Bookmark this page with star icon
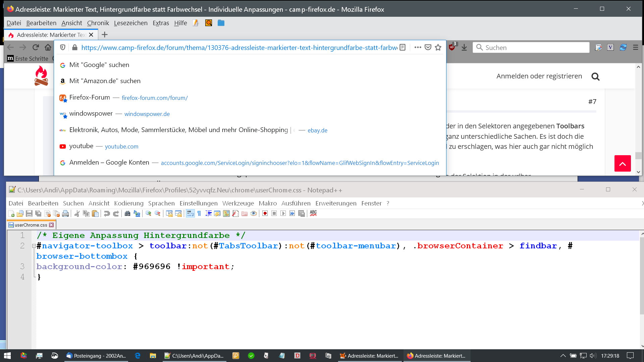The width and height of the screenshot is (644, 362). (x=438, y=48)
